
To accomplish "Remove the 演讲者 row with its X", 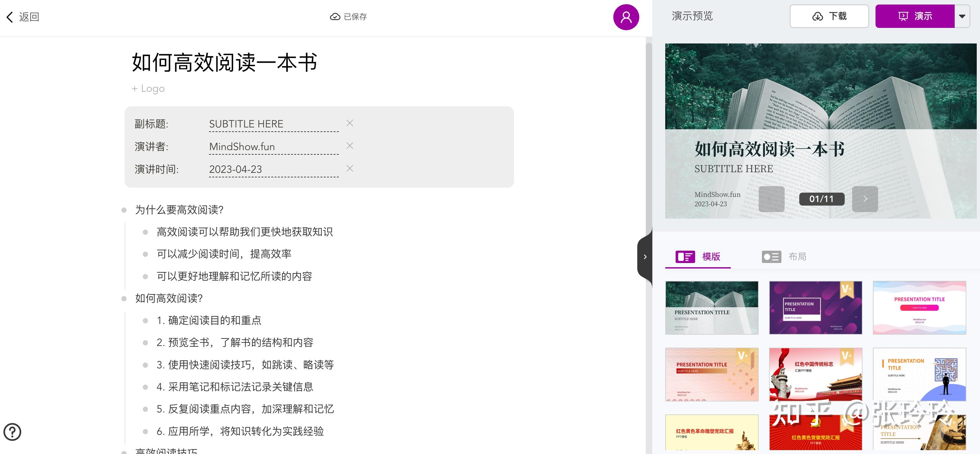I will 349,146.
